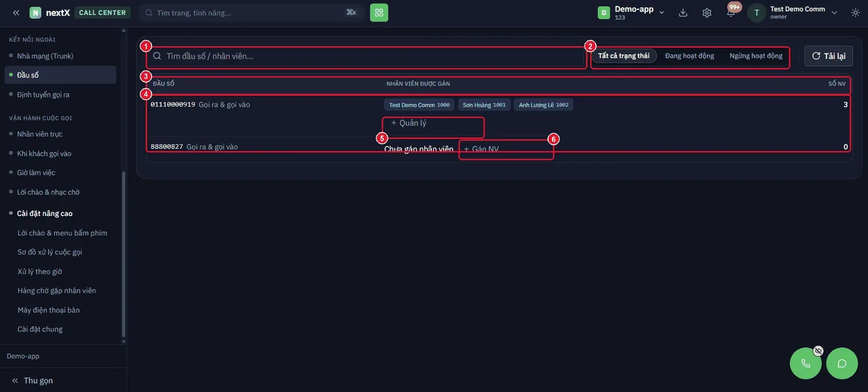868x392 pixels.
Task: Focus the global Tìm trang, tính năng search box
Action: (x=251, y=13)
